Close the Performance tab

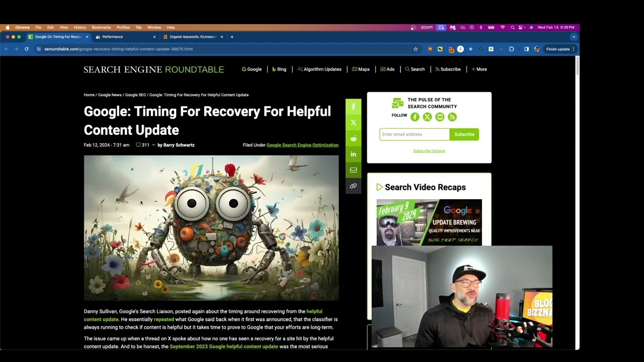pyautogui.click(x=154, y=37)
